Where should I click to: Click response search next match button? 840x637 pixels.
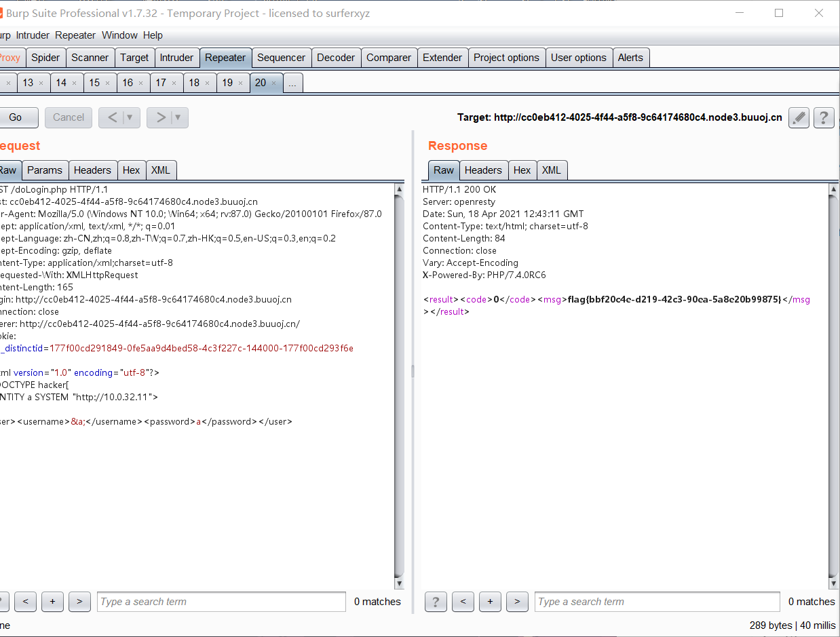click(x=517, y=602)
